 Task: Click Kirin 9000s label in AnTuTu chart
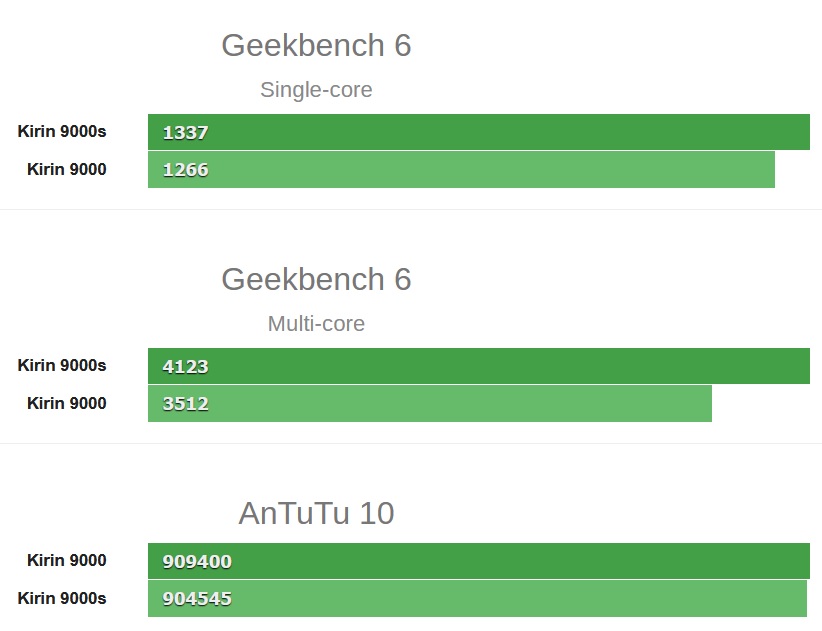pos(62,598)
